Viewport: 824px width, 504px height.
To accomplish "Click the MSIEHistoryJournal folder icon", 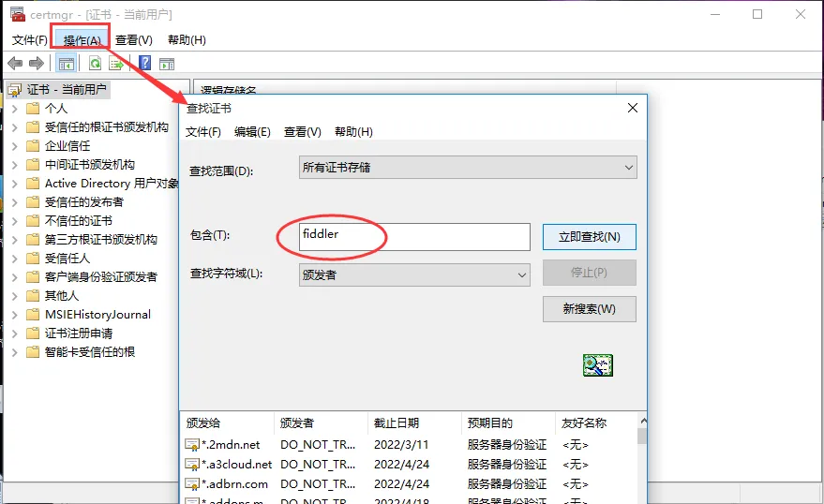I will pos(33,315).
